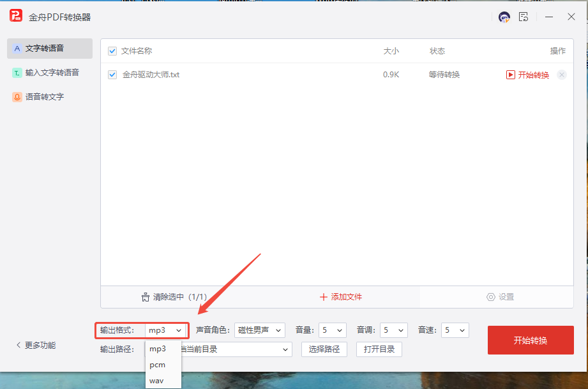This screenshot has height=389, width=588.
Task: Remove 金舟驱动大师.txt with the X icon
Action: tap(561, 75)
